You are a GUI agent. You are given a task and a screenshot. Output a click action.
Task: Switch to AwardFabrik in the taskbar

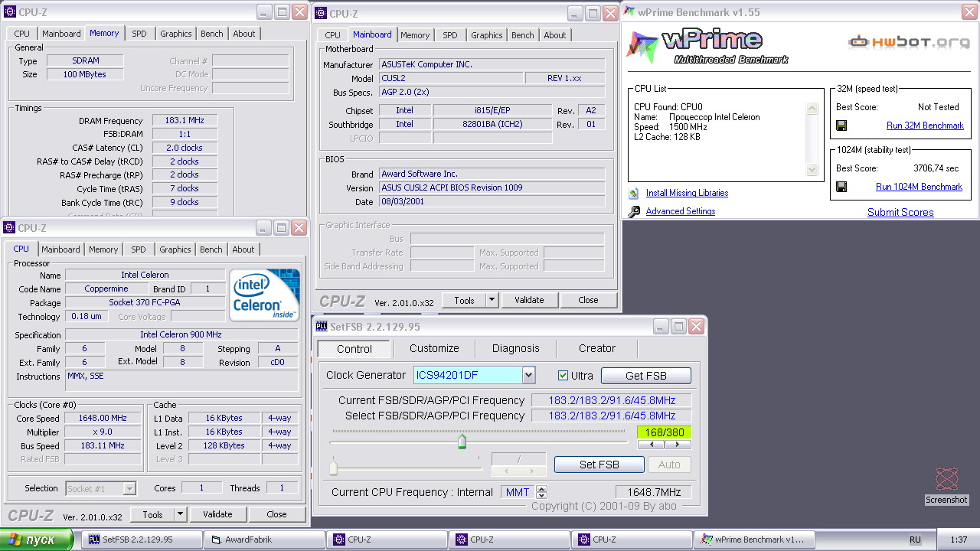pyautogui.click(x=264, y=540)
